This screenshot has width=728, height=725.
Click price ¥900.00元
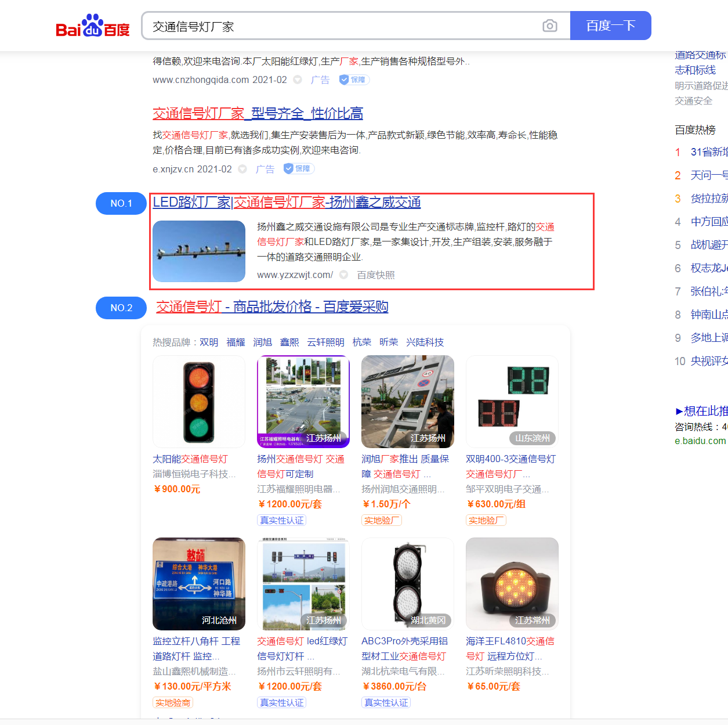176,489
